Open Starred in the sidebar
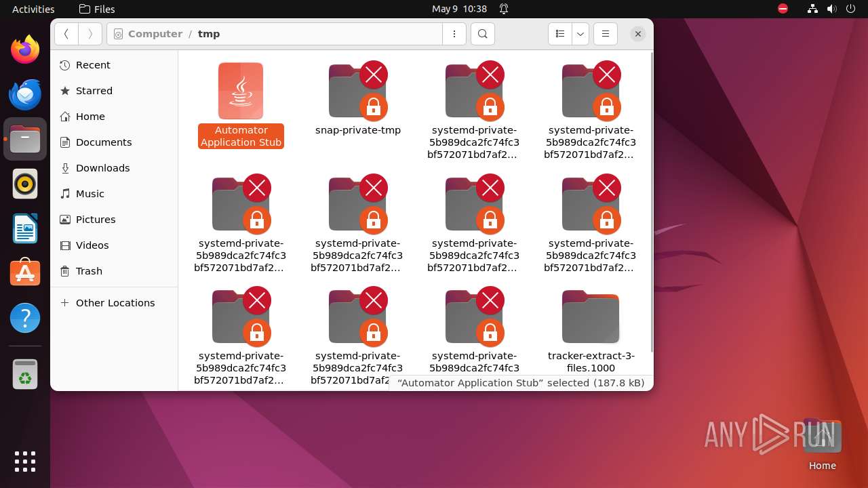 coord(114,91)
